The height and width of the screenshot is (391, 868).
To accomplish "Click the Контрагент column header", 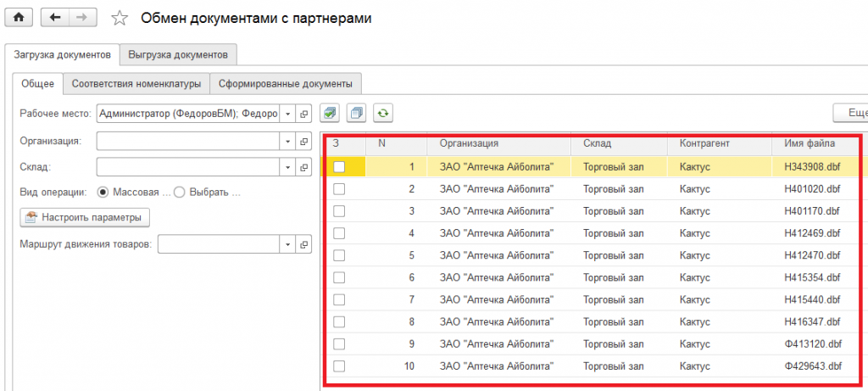I will point(720,143).
